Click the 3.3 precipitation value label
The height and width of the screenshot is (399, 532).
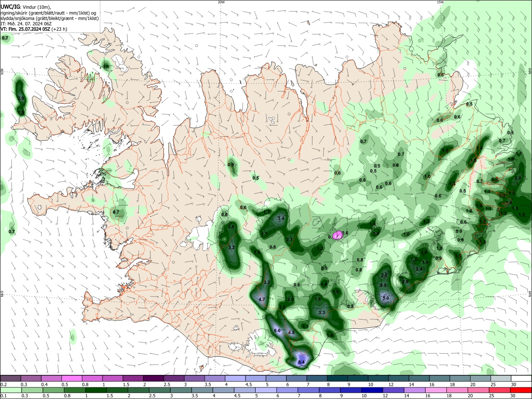(321, 313)
